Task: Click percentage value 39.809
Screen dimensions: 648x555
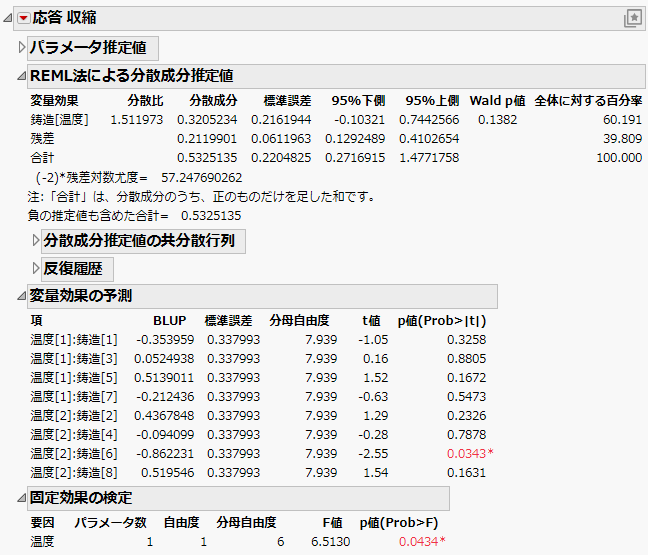Action: click(622, 139)
